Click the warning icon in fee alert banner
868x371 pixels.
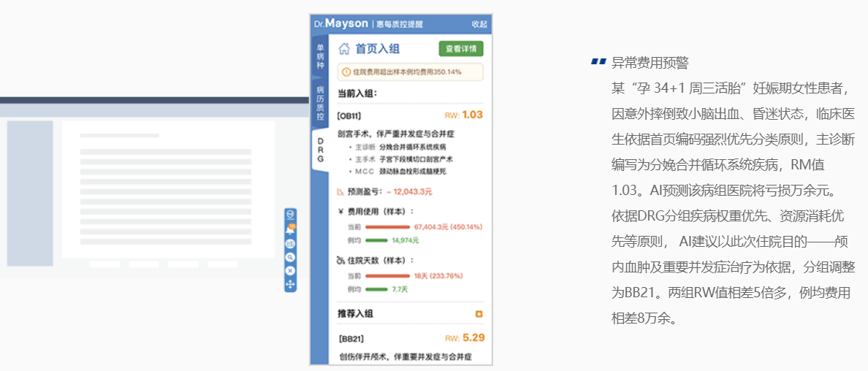(346, 72)
